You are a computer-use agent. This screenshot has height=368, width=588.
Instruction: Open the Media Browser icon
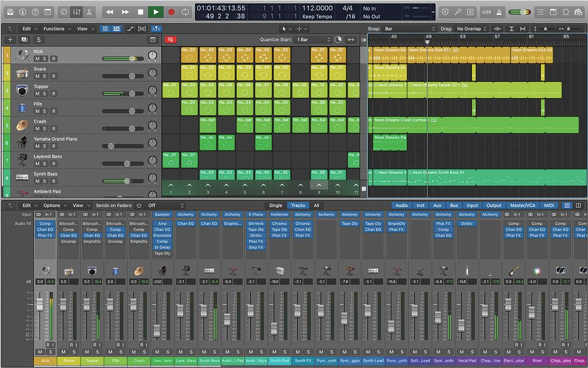pos(579,12)
